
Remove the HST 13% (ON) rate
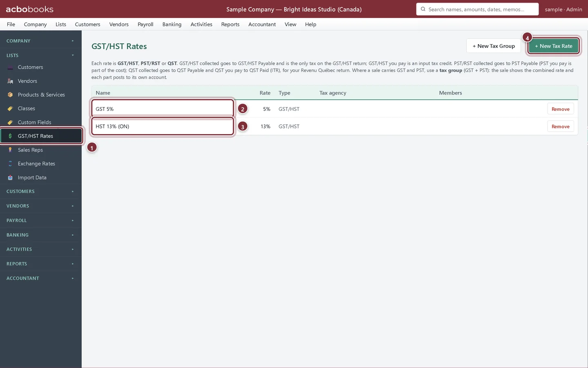click(560, 126)
